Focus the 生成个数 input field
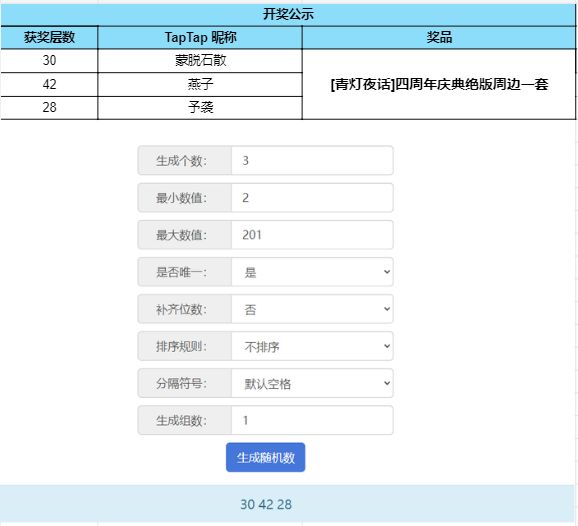 tap(312, 160)
